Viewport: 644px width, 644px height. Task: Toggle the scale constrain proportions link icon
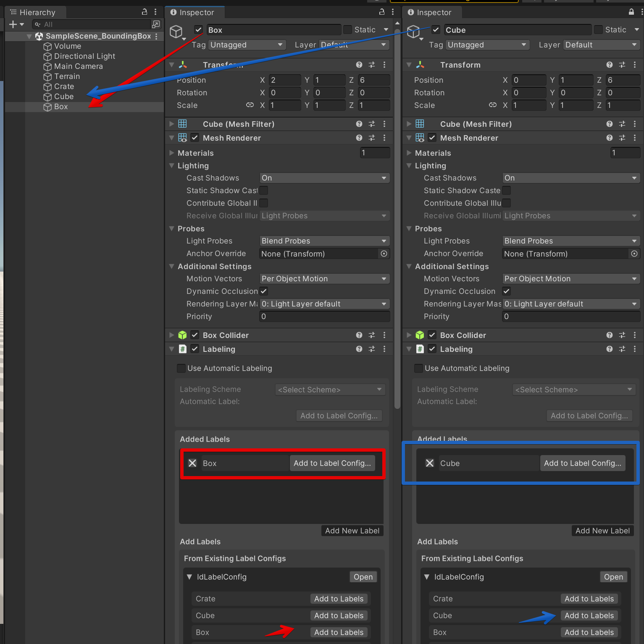click(x=250, y=105)
